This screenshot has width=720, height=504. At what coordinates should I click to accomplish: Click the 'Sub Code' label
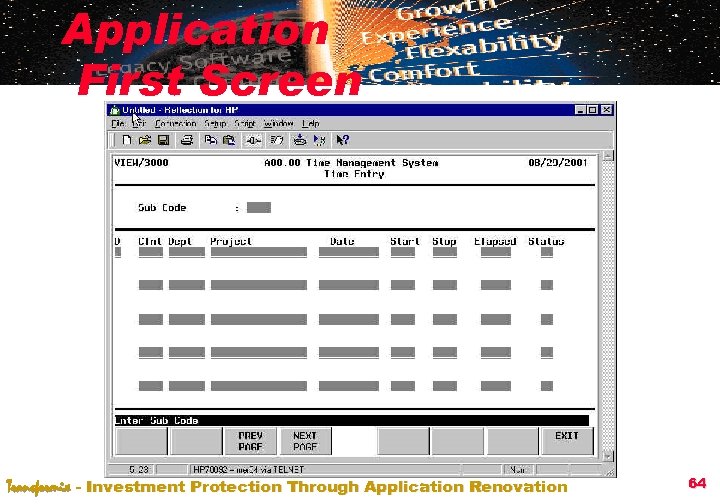(x=162, y=208)
